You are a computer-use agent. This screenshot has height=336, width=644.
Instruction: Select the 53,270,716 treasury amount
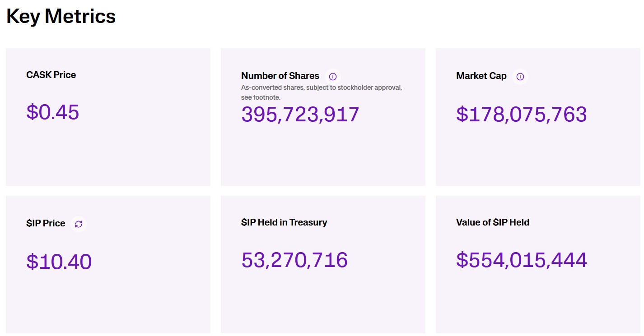click(294, 260)
